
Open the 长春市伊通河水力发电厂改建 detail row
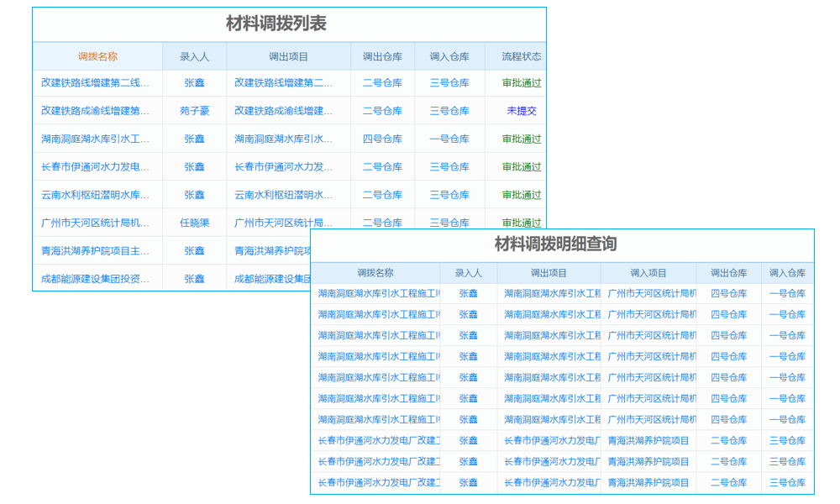click(376, 439)
